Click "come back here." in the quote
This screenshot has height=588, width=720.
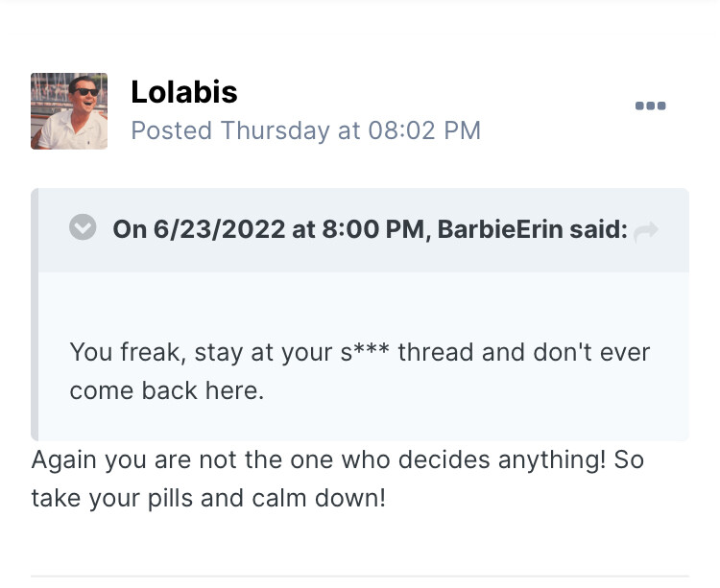[166, 390]
